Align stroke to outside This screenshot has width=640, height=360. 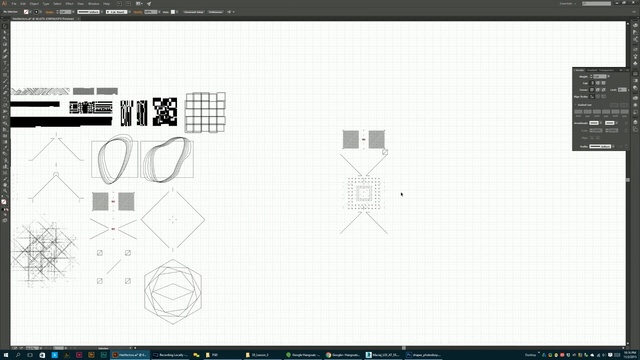coord(603,96)
